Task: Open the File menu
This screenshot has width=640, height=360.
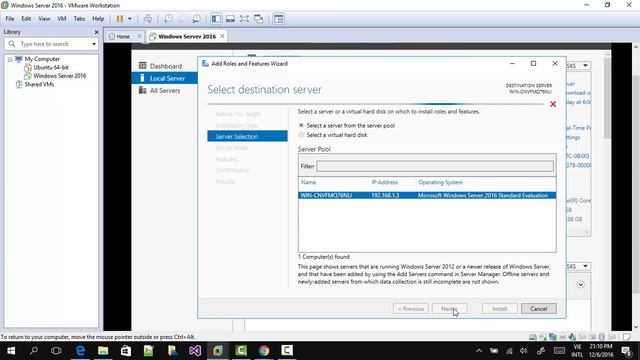Action: (10, 19)
